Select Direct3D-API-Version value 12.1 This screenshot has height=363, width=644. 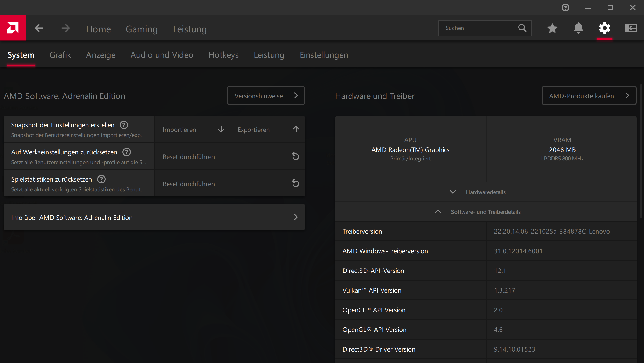coord(500,271)
